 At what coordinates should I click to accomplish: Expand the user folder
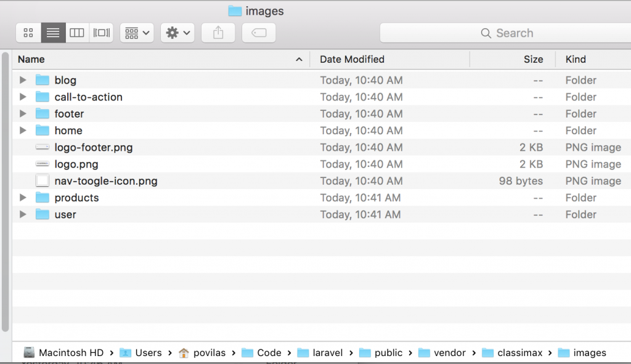click(23, 214)
